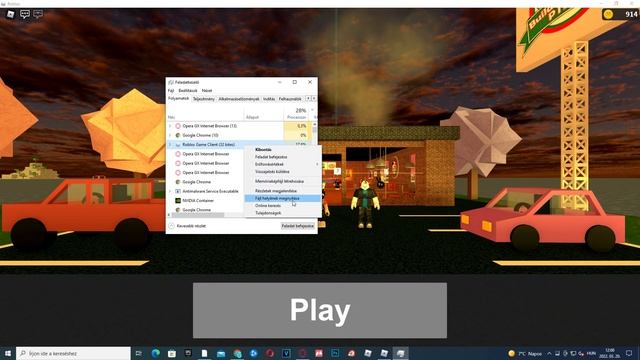The image size is (640, 360).
Task: Expand the Google Chrome (10) group
Action: (170, 135)
